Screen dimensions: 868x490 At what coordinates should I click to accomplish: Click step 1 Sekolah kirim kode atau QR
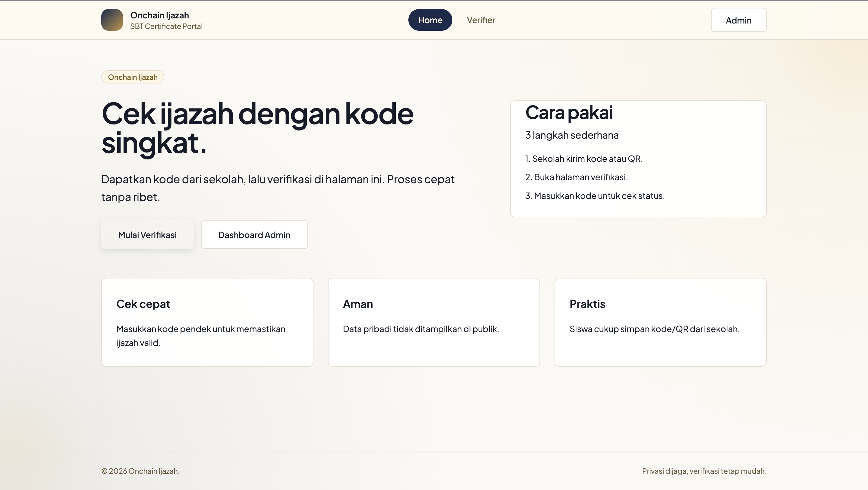[584, 159]
